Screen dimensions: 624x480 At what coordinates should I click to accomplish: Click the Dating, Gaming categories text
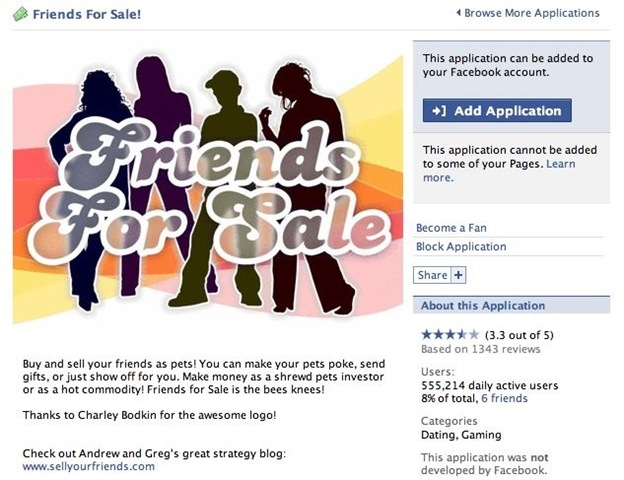tap(461, 435)
